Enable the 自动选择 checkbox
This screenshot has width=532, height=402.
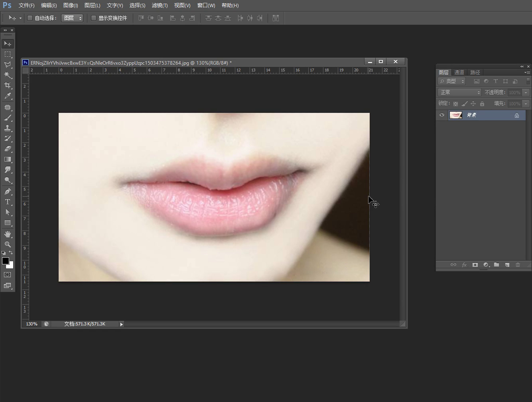click(30, 18)
